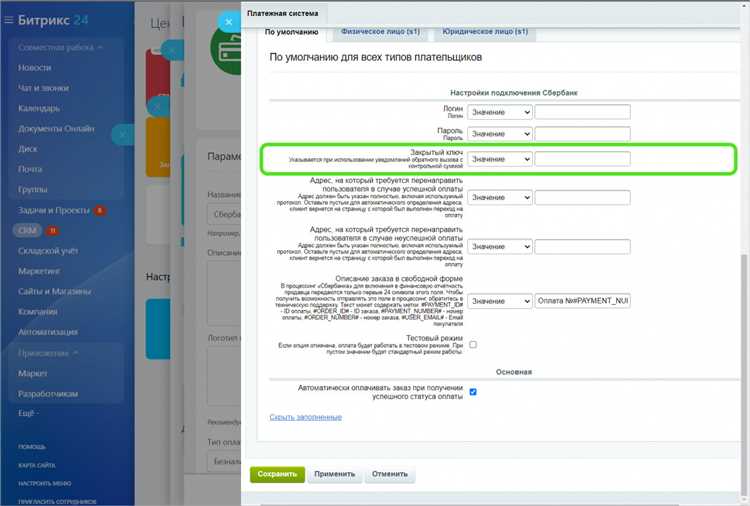Image resolution: width=750 pixels, height=506 pixels.
Task: Open the Пароль value type dropdown
Action: [499, 134]
